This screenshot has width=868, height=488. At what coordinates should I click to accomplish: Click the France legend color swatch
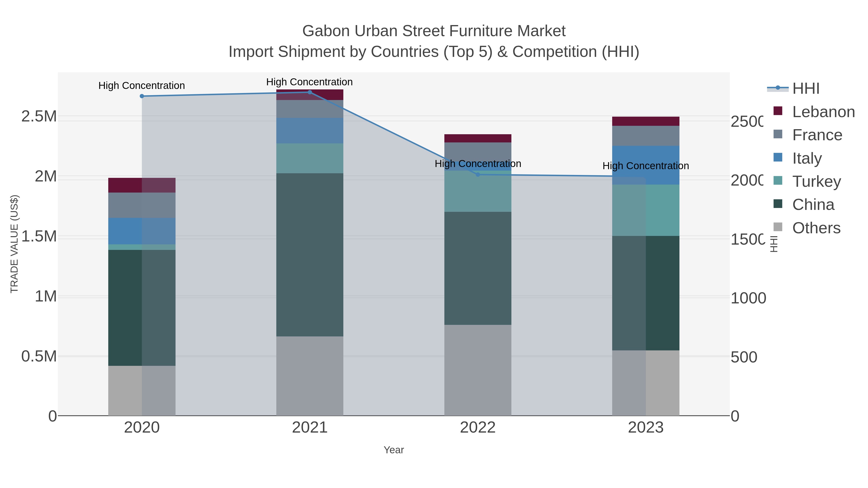coord(778,134)
